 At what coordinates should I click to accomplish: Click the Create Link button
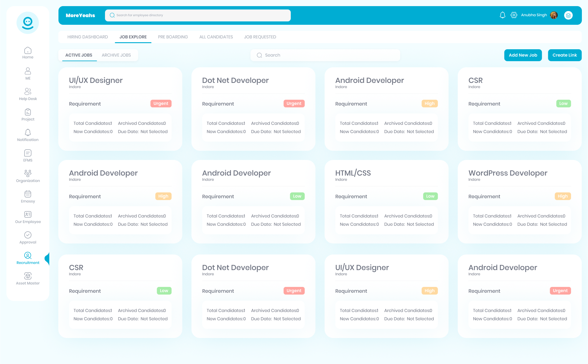[x=565, y=55]
